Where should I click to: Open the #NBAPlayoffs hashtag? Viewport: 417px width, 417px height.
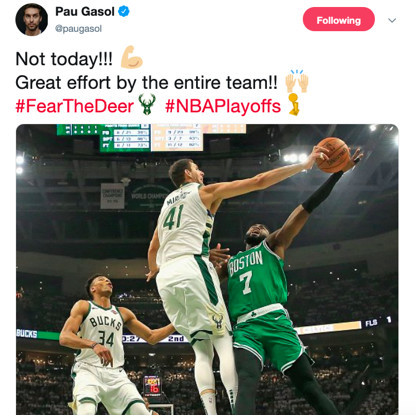(x=223, y=106)
